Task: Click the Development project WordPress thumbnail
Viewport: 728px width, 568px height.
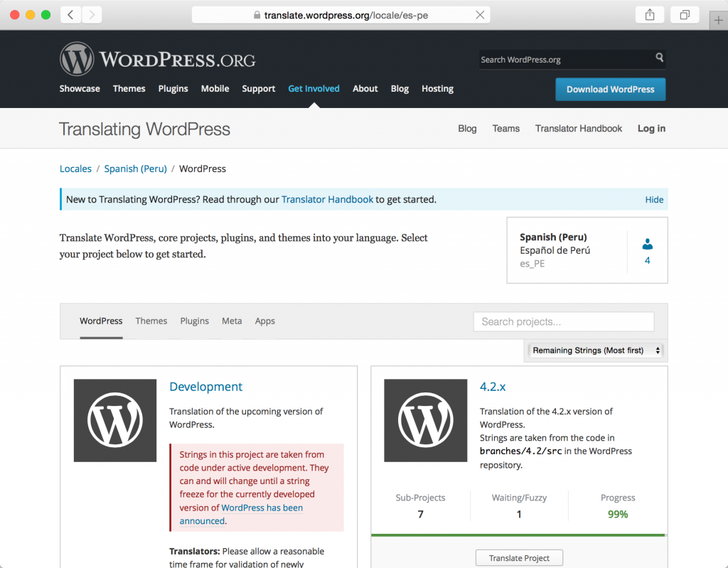Action: 115,420
